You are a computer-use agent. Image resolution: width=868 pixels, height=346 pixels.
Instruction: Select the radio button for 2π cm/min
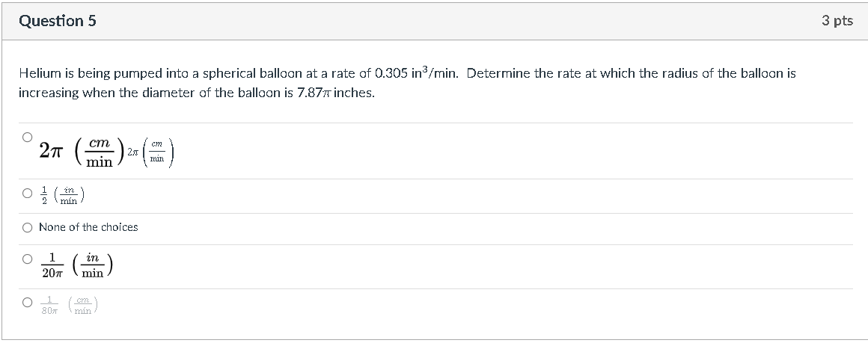click(27, 138)
